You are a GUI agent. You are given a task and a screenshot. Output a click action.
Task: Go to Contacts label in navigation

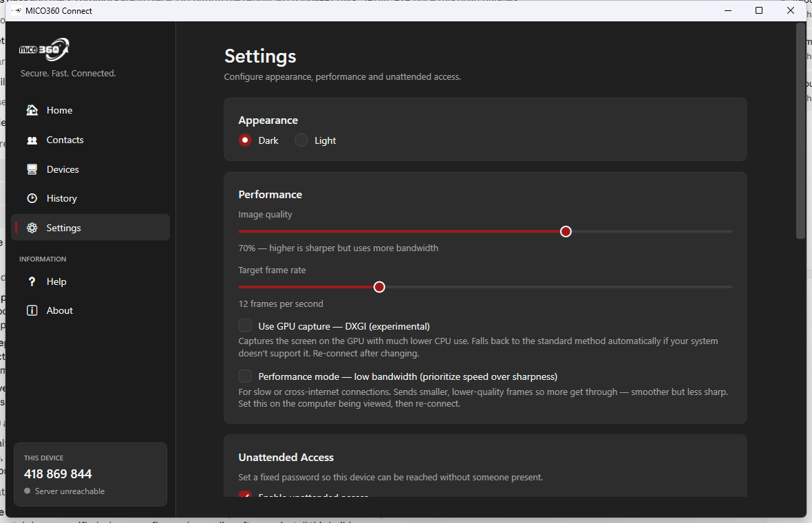pyautogui.click(x=65, y=140)
